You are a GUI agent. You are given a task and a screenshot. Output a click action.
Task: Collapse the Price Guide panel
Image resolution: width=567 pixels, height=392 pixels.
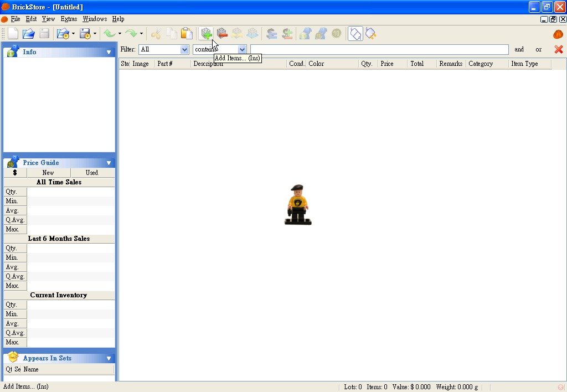(x=109, y=163)
